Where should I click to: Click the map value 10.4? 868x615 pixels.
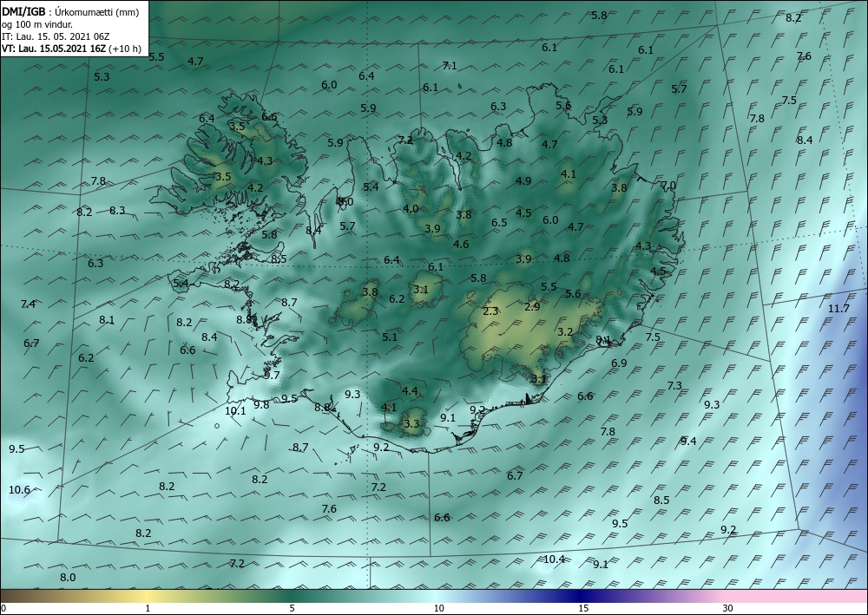click(x=554, y=559)
